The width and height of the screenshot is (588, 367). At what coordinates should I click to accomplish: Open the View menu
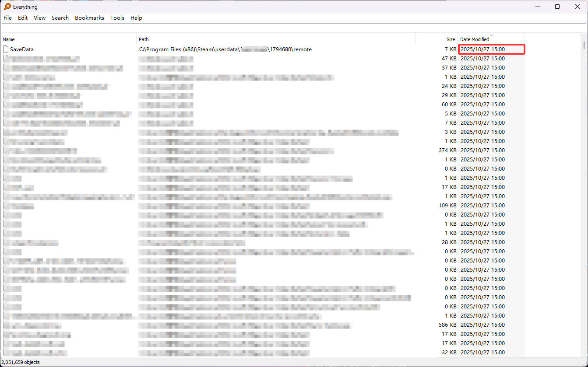(39, 18)
